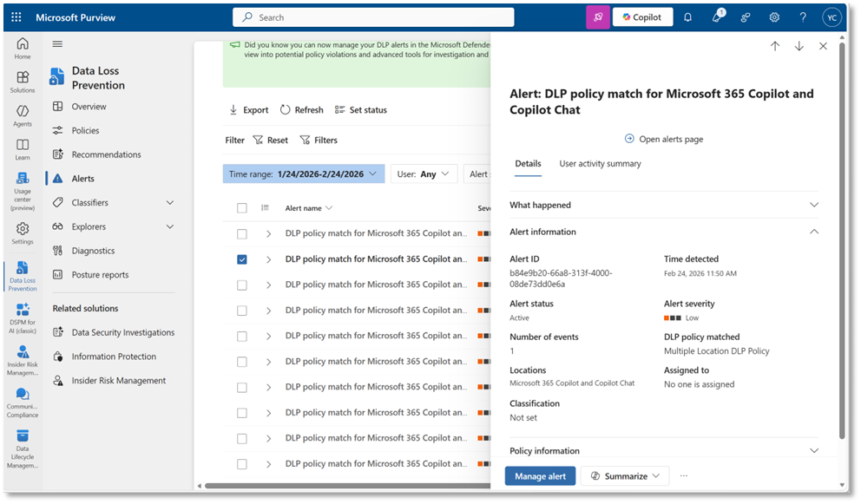Collapse navigation with hamburger icon
The width and height of the screenshot is (861, 504).
coord(57,44)
